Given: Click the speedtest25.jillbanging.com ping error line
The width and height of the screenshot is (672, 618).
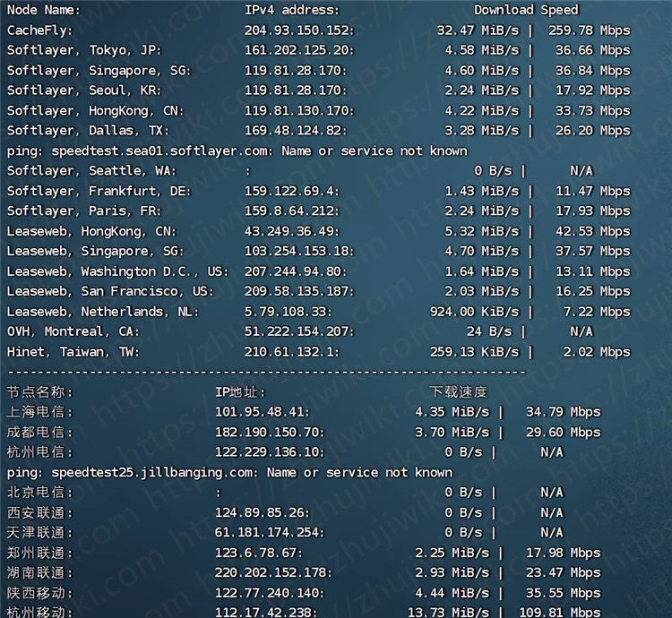Looking at the screenshot, I should point(229,472).
